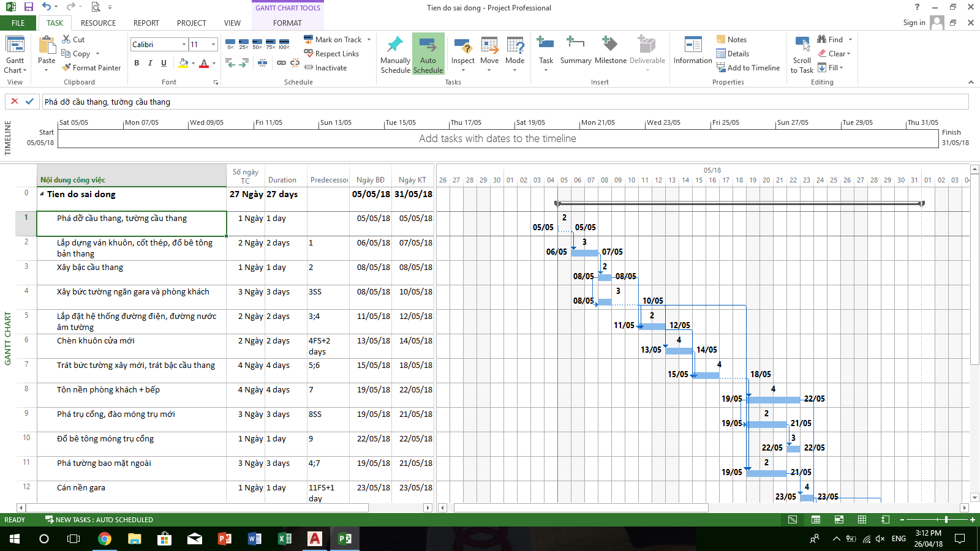Click Add to Timeline button
Image resolution: width=980 pixels, height=551 pixels.
click(748, 68)
